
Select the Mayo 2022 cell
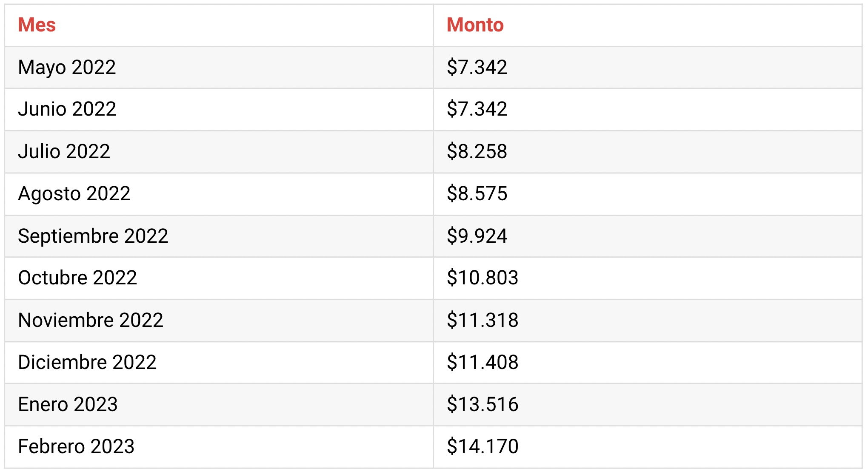click(219, 68)
